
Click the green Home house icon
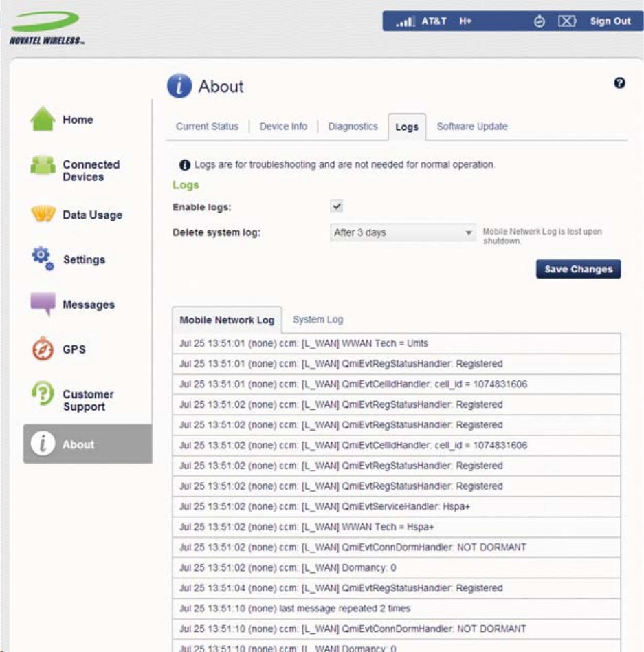[x=43, y=119]
